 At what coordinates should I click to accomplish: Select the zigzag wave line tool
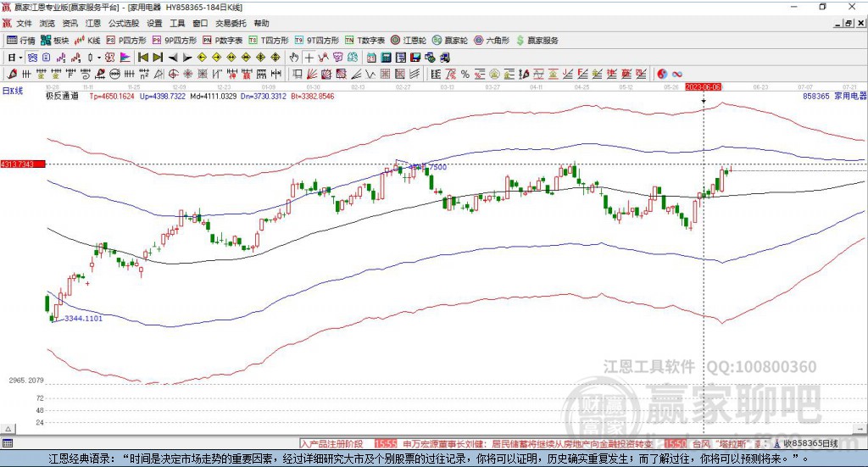click(x=370, y=74)
